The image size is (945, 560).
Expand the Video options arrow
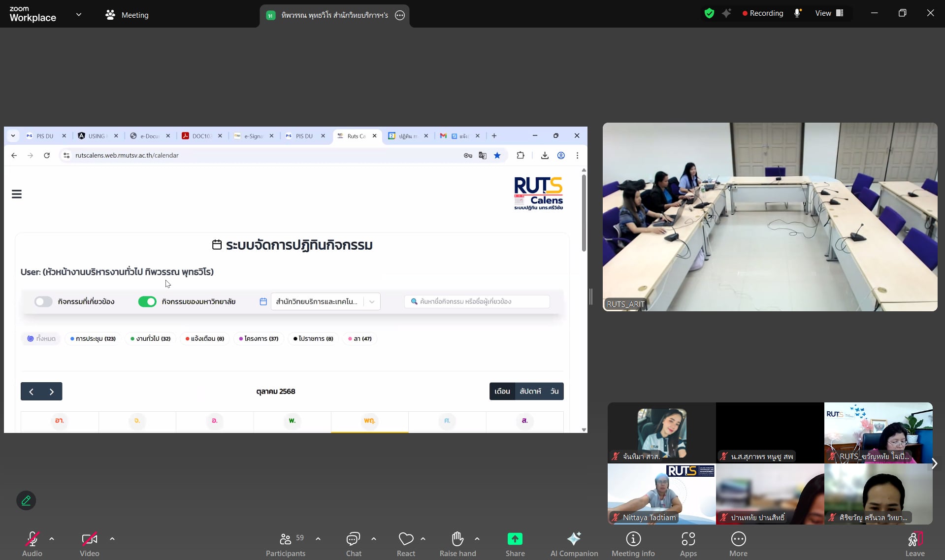pos(112,539)
